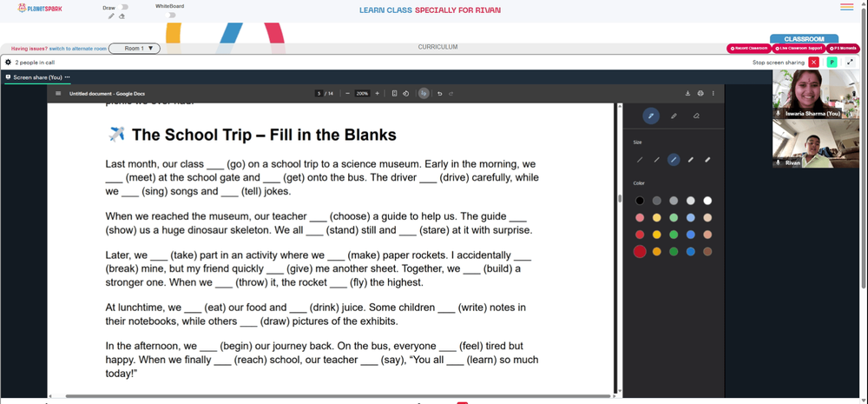The height and width of the screenshot is (404, 868).
Task: Pick the light pink color swatch
Action: pyautogui.click(x=640, y=218)
